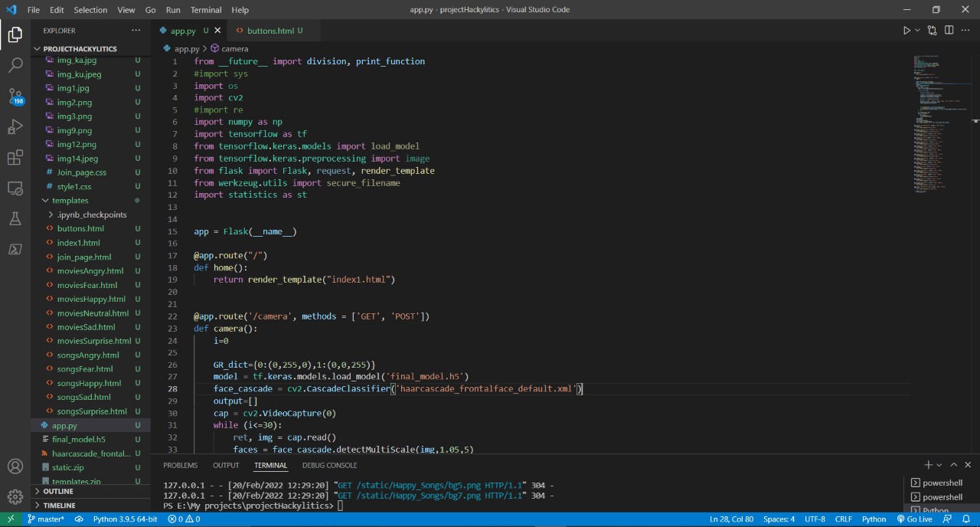Viewport: 980px width, 527px height.
Task: Switch to the PROBLEMS panel tab
Action: [x=180, y=466]
